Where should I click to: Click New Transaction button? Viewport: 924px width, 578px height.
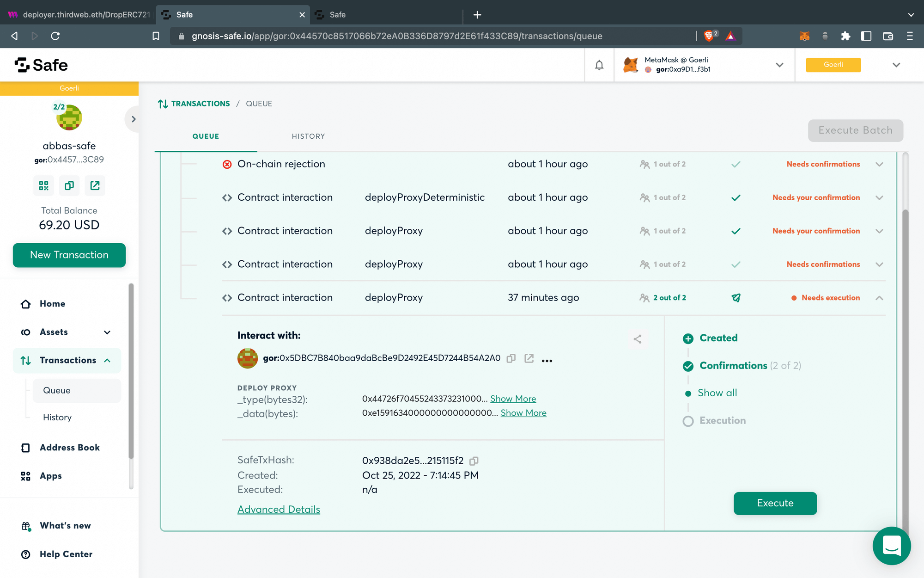click(69, 254)
